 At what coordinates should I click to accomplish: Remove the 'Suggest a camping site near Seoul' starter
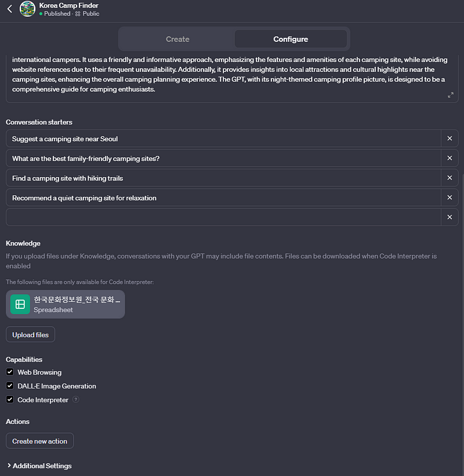pos(449,139)
